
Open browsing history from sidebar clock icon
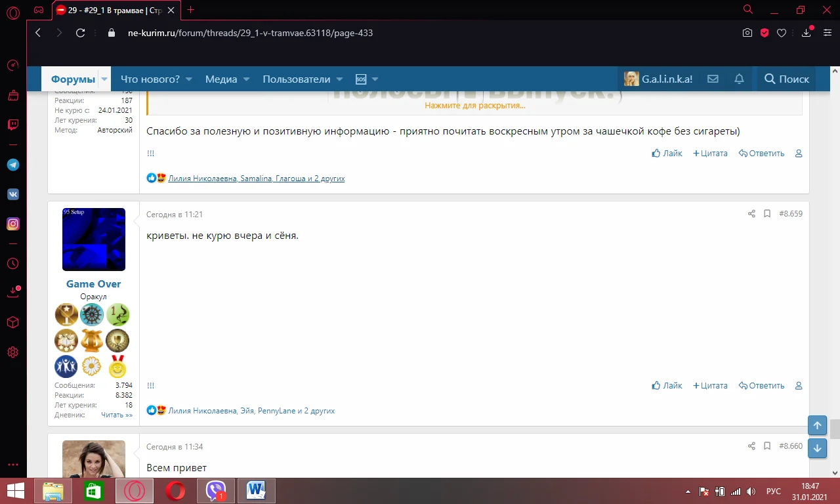pyautogui.click(x=12, y=264)
